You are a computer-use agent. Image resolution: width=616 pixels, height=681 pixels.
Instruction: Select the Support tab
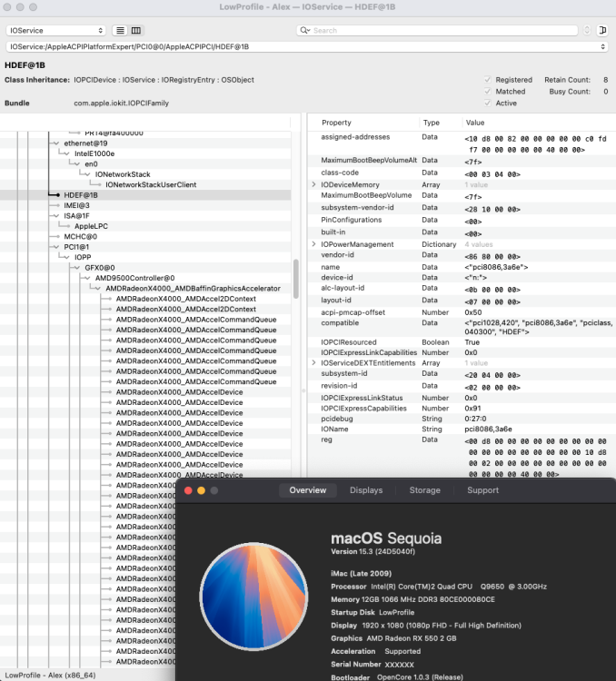click(483, 490)
